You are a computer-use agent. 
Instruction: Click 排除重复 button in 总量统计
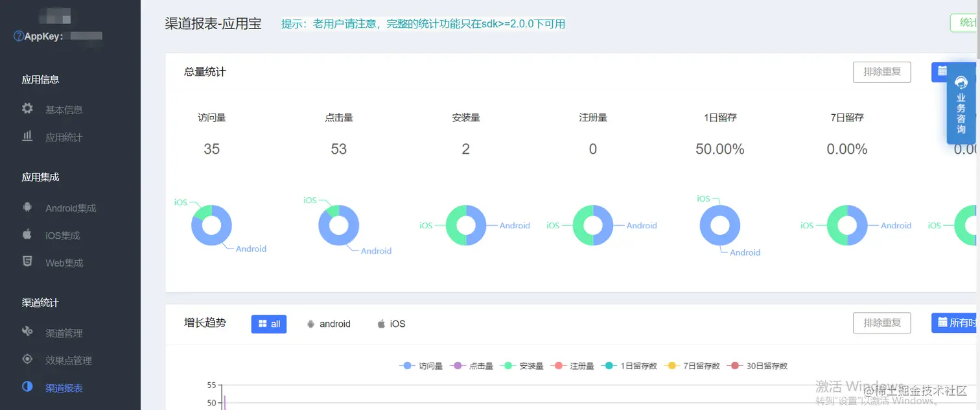point(881,71)
